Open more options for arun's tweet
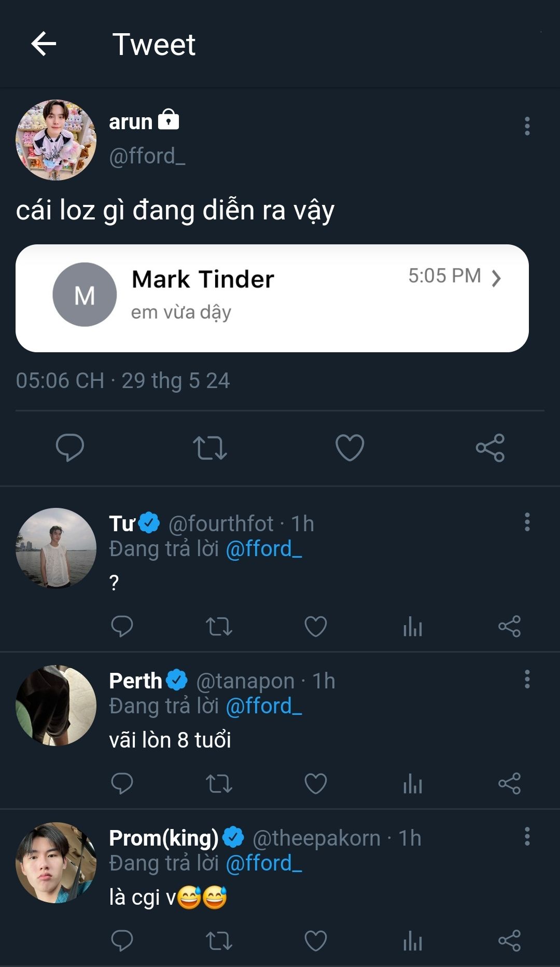This screenshot has width=560, height=967. 527,126
